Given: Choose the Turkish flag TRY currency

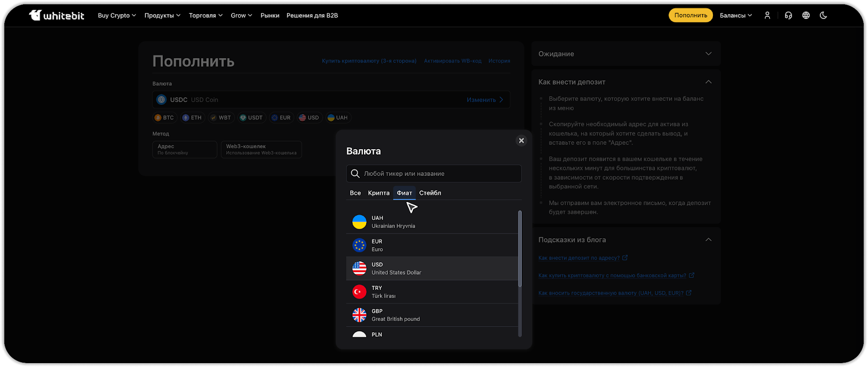Looking at the screenshot, I should [x=359, y=292].
